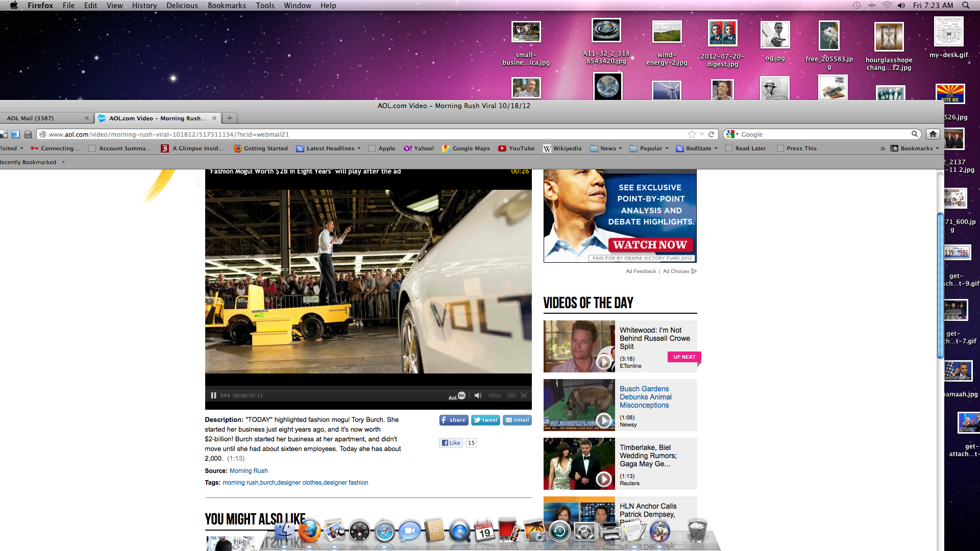Screen dimensions: 980x551
Task: Expand the News bookmark folder
Action: [606, 148]
